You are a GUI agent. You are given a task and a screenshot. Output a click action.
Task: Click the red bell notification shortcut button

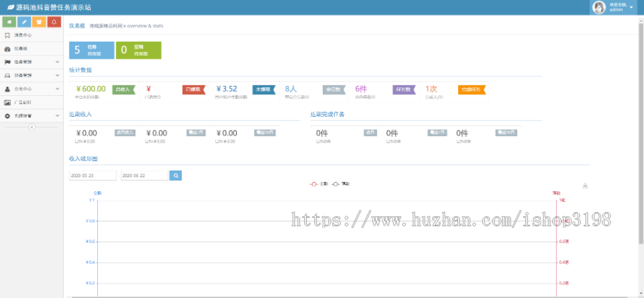click(54, 21)
